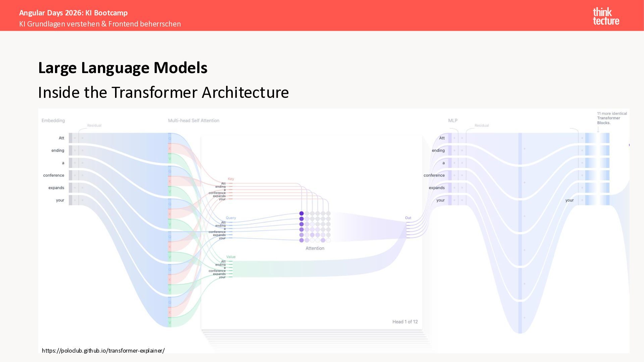Click the Value label in attention head
644x362 pixels.
[x=231, y=257]
